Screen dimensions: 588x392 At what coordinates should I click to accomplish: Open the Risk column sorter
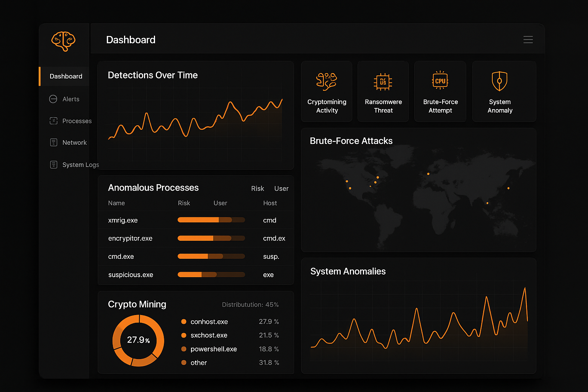[257, 188]
